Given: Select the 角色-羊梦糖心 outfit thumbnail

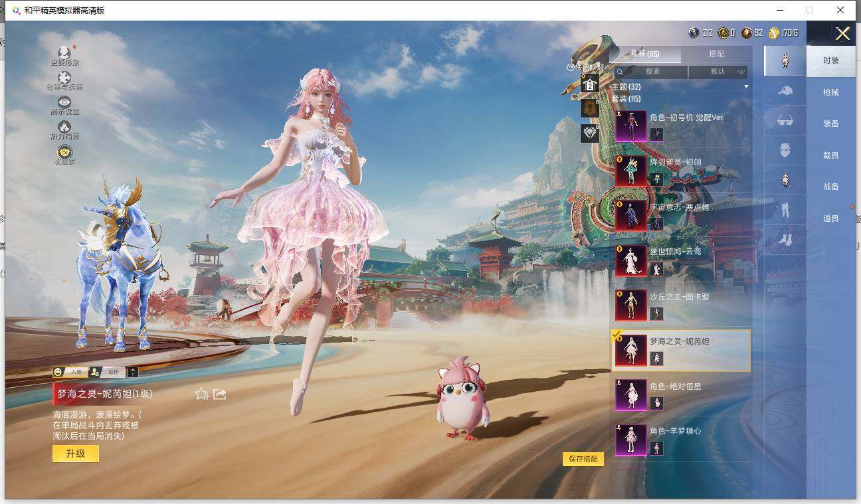Looking at the screenshot, I should click(x=630, y=440).
